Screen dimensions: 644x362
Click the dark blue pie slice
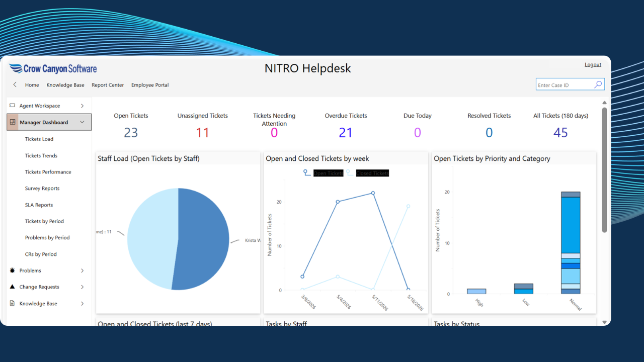(204, 239)
